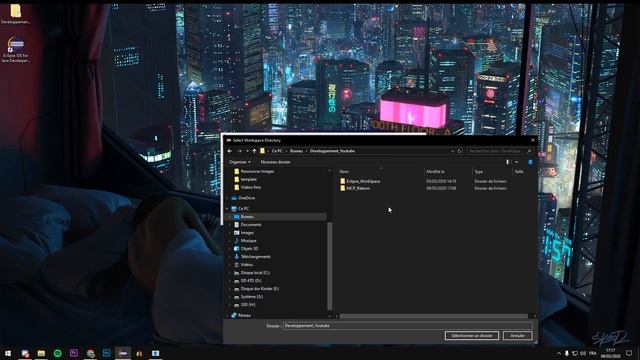Sort by the Taille column header

(x=519, y=172)
